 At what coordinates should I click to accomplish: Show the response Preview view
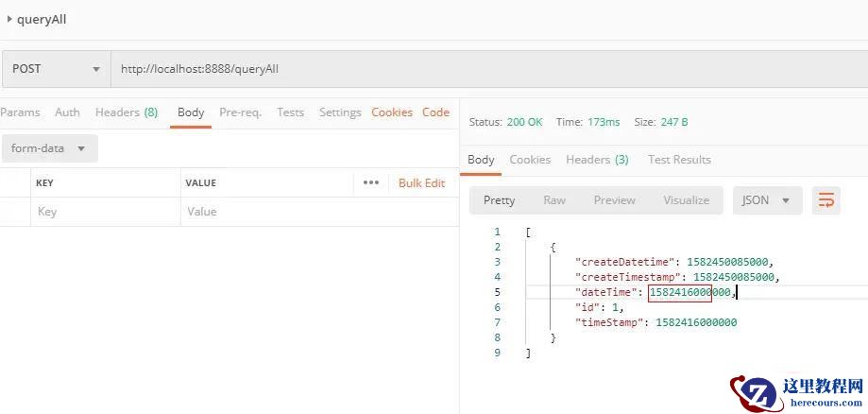click(x=614, y=199)
